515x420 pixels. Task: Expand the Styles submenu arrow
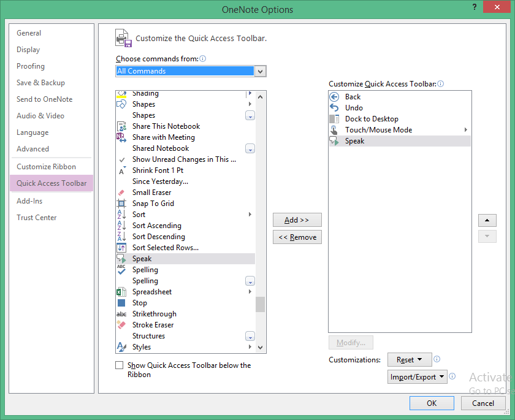(x=250, y=347)
